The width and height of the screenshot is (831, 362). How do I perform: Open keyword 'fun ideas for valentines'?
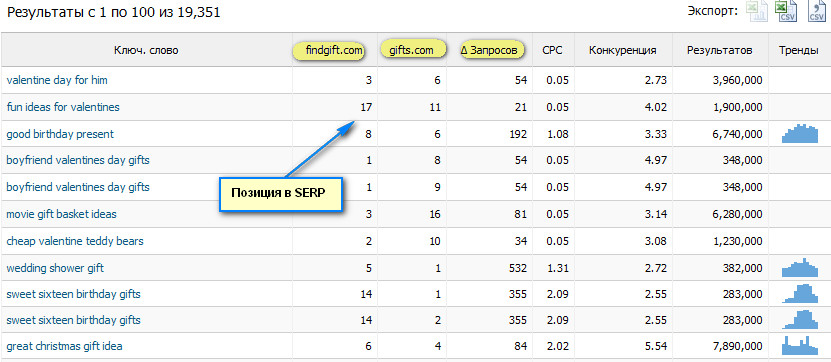point(63,107)
